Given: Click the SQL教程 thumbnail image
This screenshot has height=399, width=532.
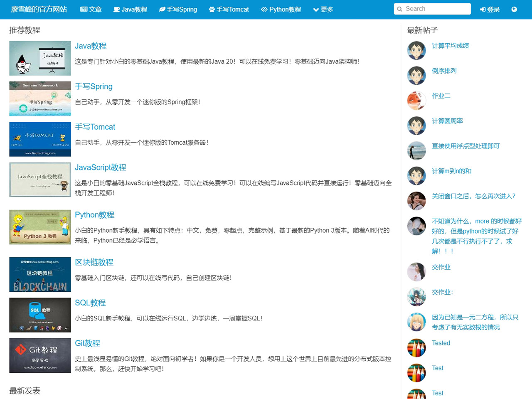Looking at the screenshot, I should [40, 315].
